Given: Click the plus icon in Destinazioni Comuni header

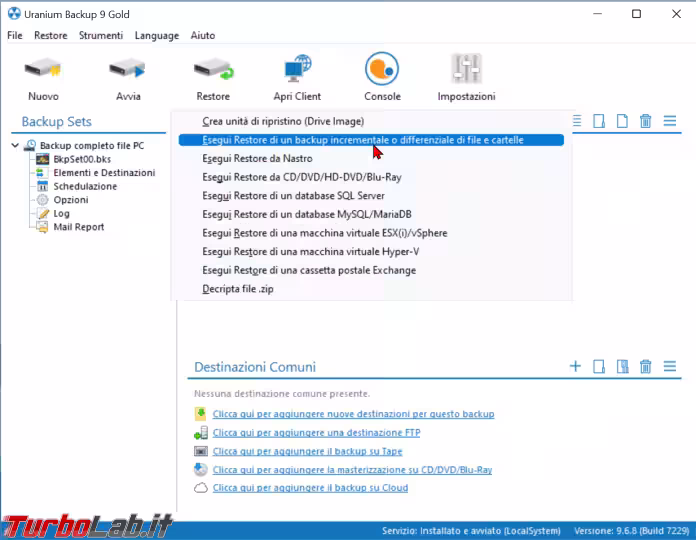Looking at the screenshot, I should coord(575,366).
